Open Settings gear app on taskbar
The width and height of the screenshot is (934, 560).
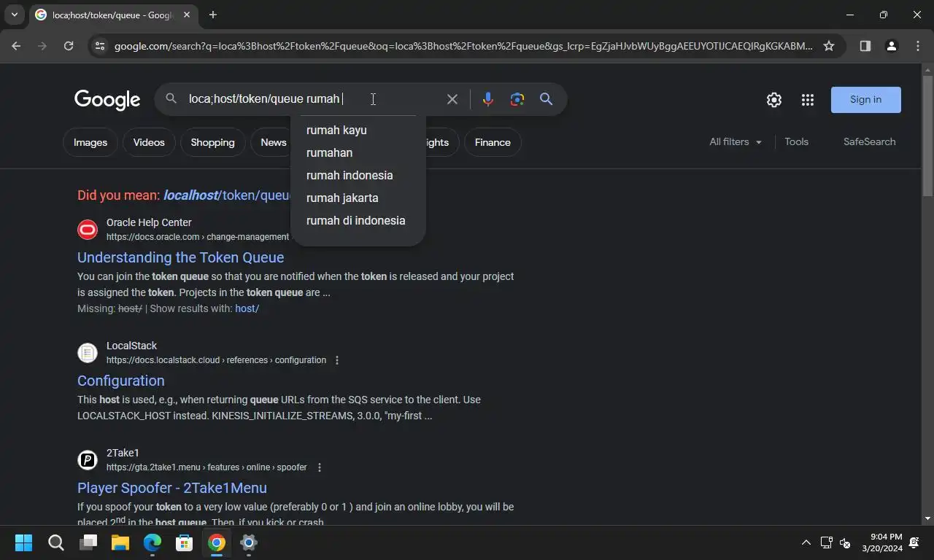249,542
